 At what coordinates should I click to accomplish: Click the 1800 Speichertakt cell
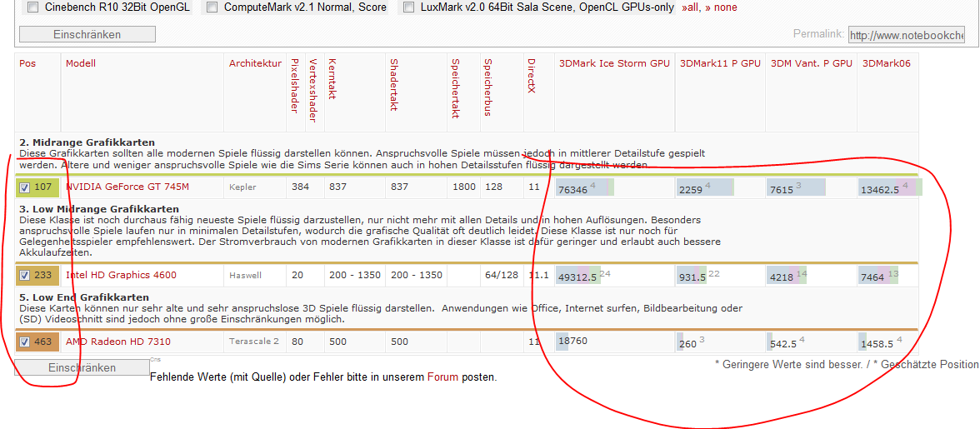463,187
